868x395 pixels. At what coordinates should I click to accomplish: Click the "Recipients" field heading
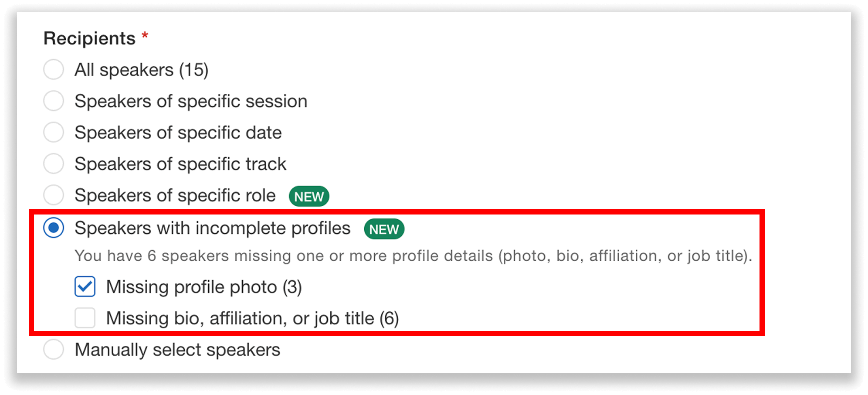click(89, 38)
